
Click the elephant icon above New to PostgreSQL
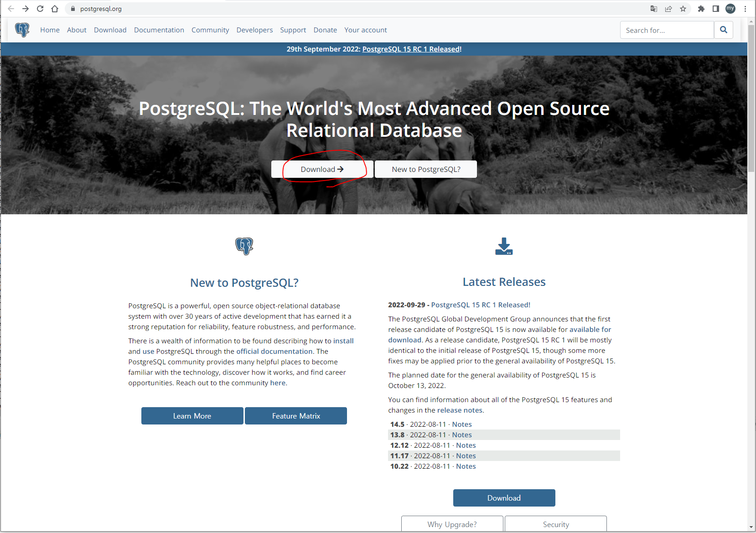tap(244, 246)
